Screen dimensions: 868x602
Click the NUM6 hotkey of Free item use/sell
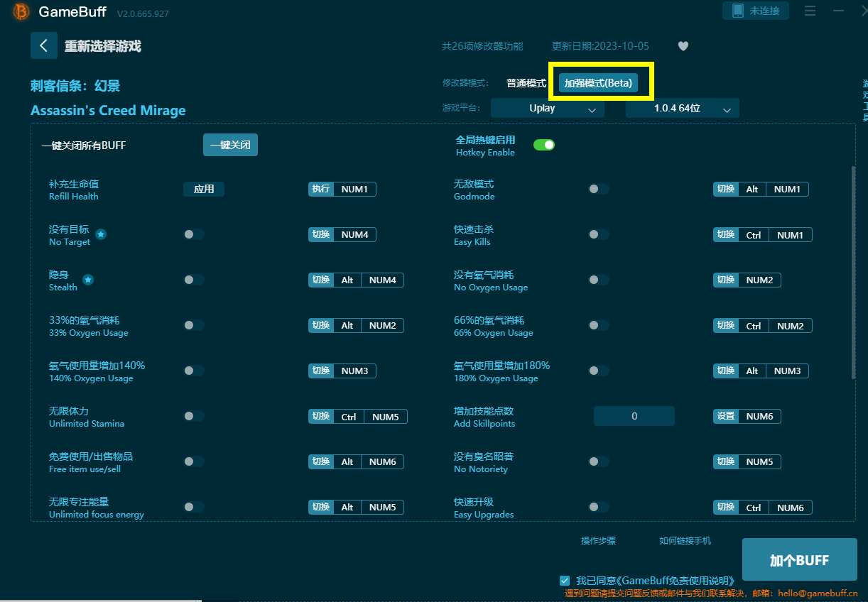coord(382,461)
